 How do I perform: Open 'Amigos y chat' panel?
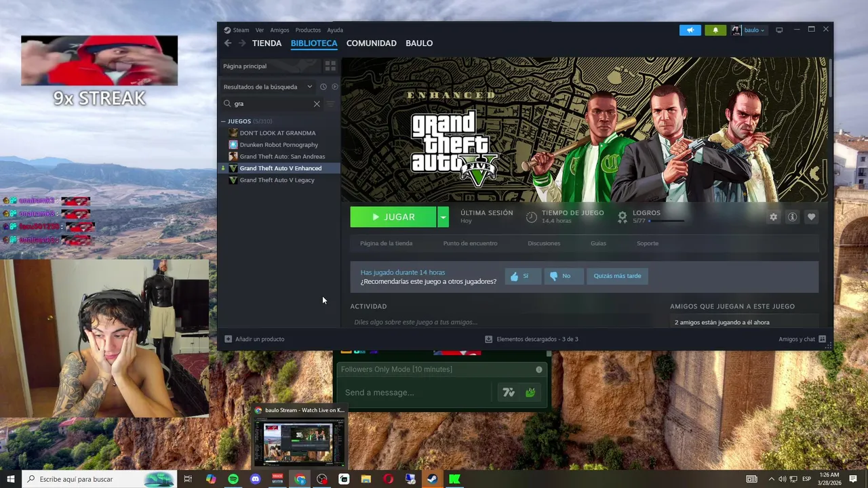[802, 339]
